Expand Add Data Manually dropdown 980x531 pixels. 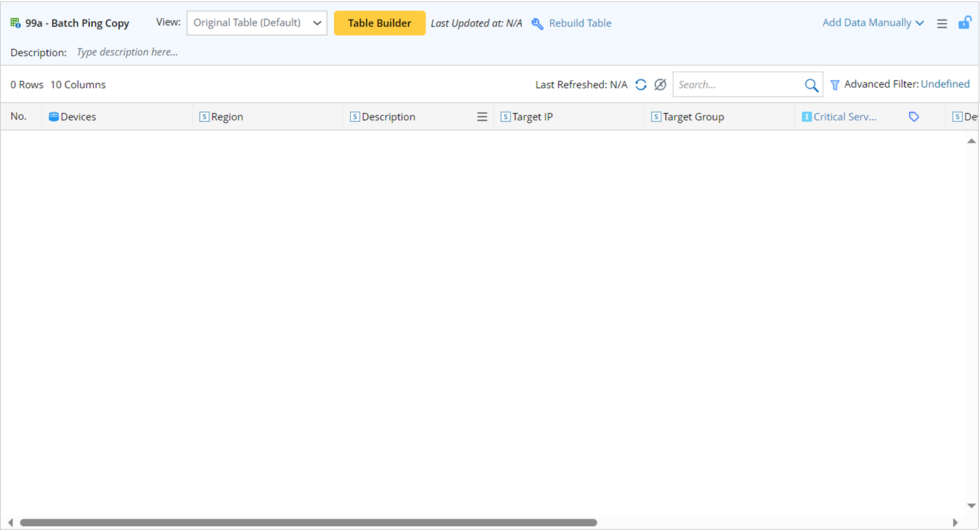tap(873, 23)
